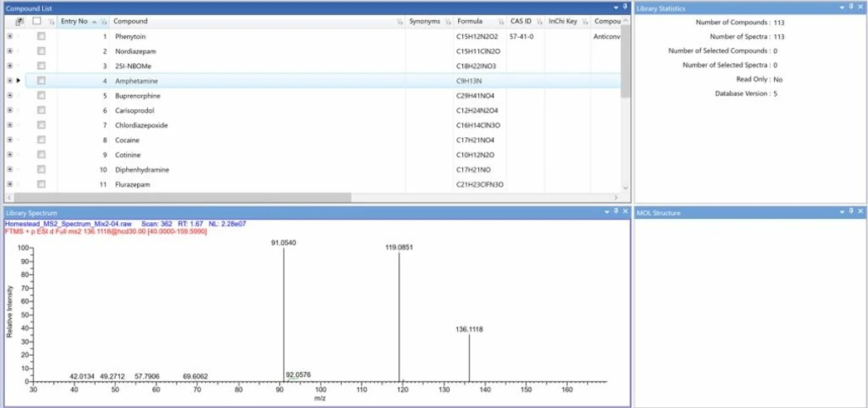Open filter icon for Formula column
Screen dimensions: 868x408
click(501, 22)
